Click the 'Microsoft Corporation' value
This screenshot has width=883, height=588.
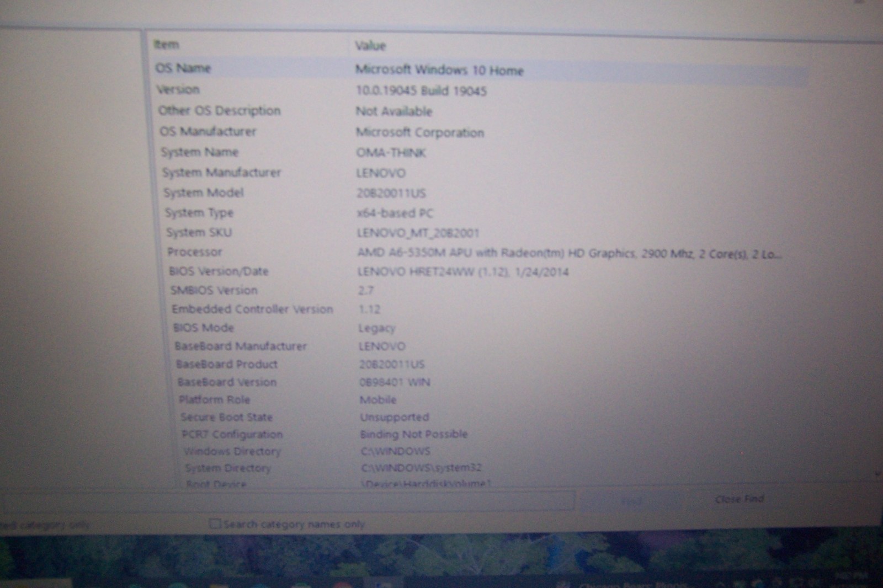coord(420,132)
